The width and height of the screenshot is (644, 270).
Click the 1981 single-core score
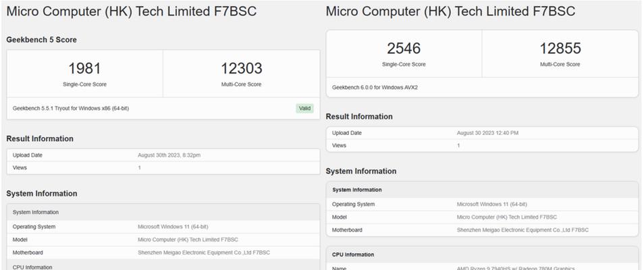(x=84, y=68)
